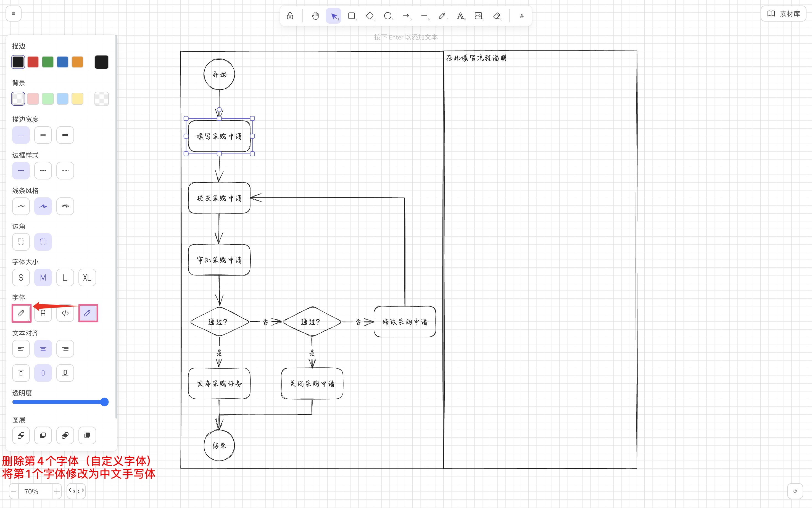The image size is (812, 508).
Task: Select the diamond shape tool
Action: click(x=370, y=15)
